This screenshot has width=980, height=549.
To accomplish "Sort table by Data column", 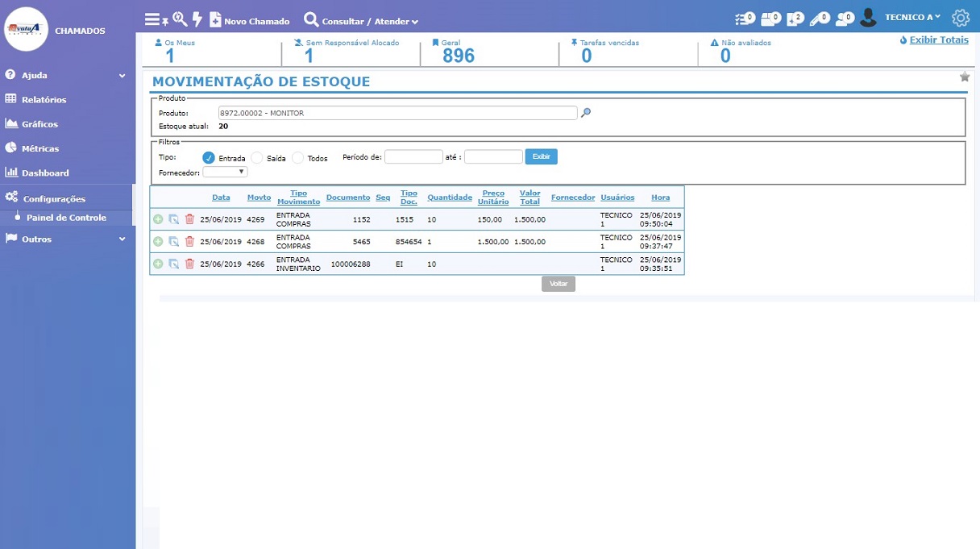I will 221,198.
